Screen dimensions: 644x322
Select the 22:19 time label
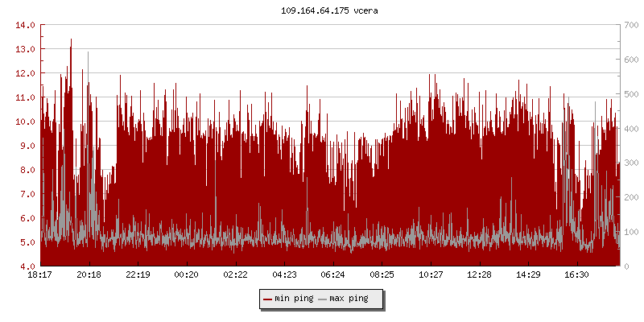coord(138,275)
